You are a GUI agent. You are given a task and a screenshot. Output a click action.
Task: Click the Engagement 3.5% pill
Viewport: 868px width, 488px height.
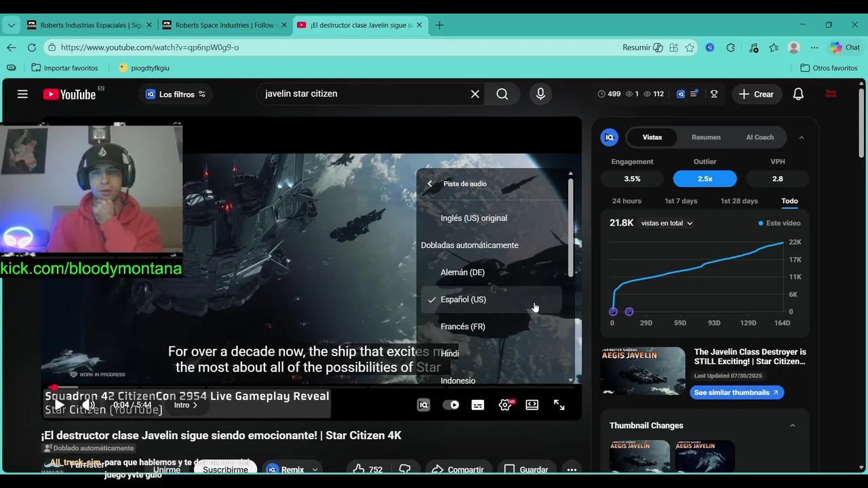coord(632,179)
